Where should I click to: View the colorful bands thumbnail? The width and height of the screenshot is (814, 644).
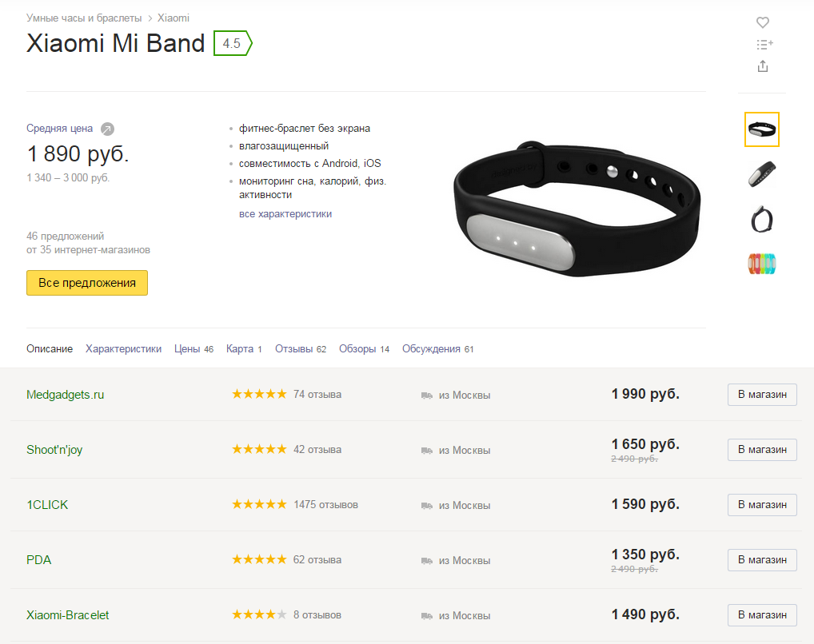coord(762,264)
